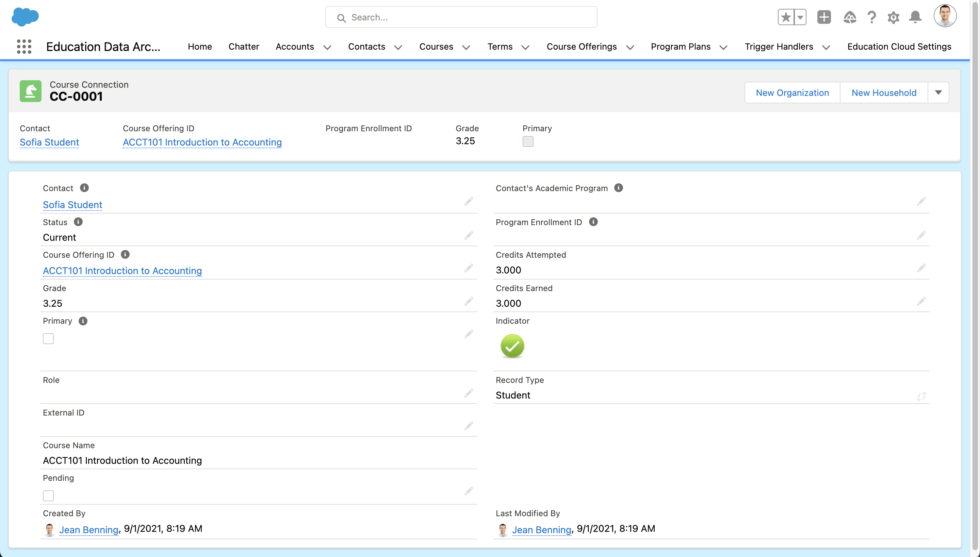The image size is (980, 557).
Task: Edit Course Offering ID with pencil icon
Action: 469,268
